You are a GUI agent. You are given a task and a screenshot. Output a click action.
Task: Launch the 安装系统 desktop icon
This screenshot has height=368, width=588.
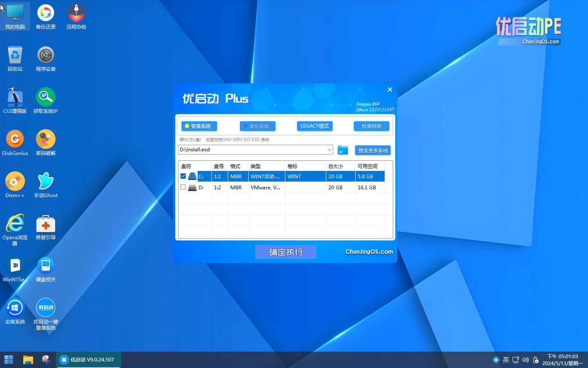(x=15, y=311)
